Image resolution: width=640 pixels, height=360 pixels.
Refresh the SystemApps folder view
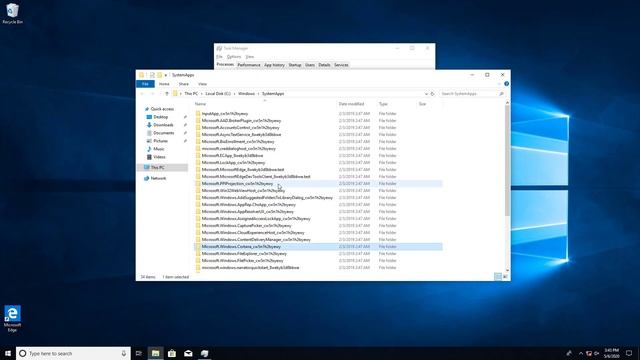[x=433, y=93]
